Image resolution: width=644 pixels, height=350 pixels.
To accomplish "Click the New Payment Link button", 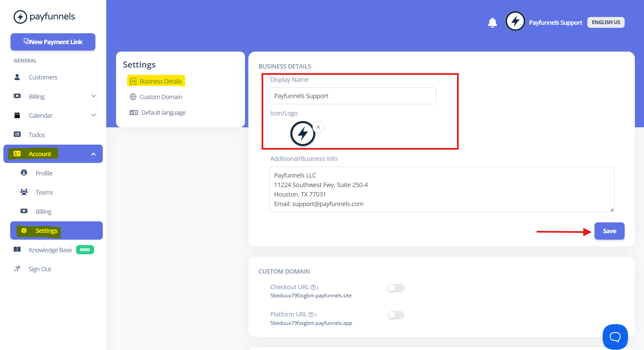I will click(53, 42).
